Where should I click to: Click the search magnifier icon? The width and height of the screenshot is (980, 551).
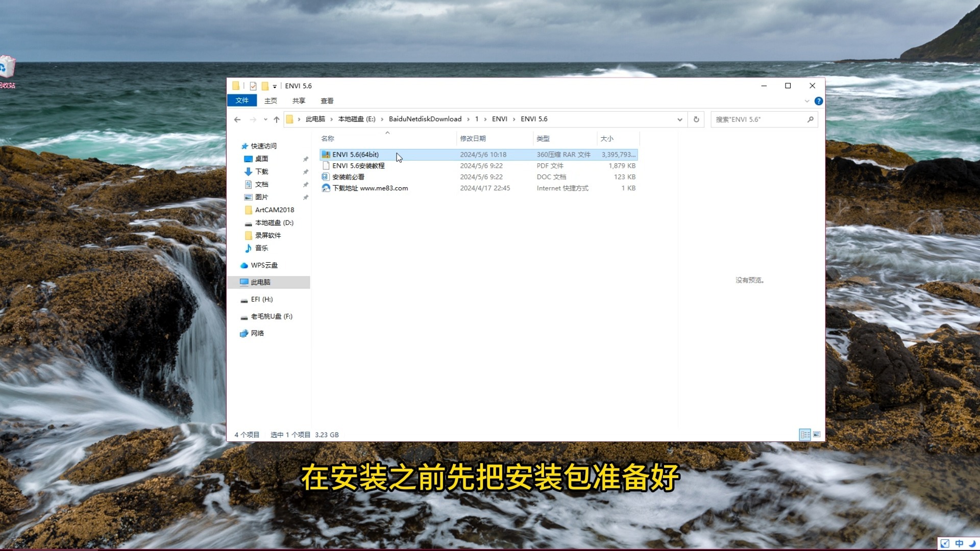click(x=810, y=119)
